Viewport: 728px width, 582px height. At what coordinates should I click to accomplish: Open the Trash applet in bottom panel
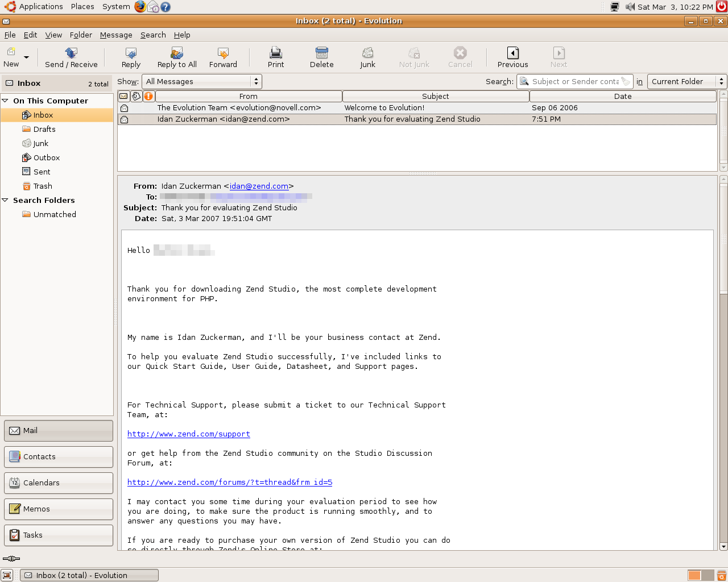coord(721,575)
